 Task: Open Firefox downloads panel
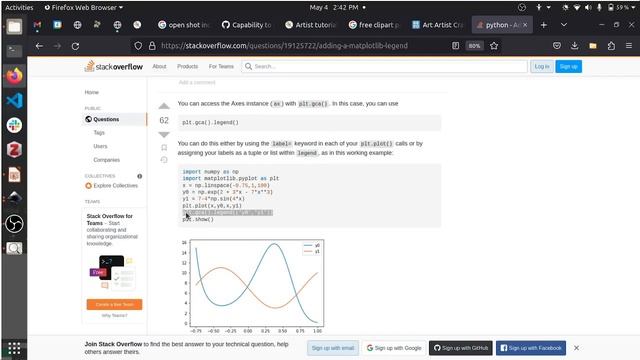(574, 46)
